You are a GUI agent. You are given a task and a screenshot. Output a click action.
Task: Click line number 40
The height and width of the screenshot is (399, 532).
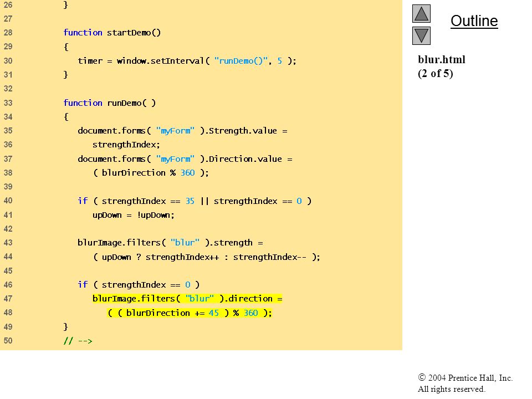tap(8, 201)
